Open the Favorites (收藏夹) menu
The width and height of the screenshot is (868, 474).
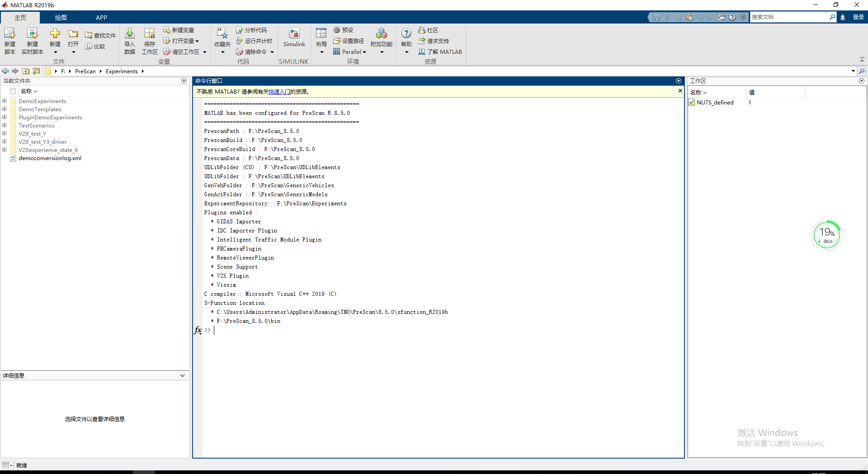[x=222, y=41]
